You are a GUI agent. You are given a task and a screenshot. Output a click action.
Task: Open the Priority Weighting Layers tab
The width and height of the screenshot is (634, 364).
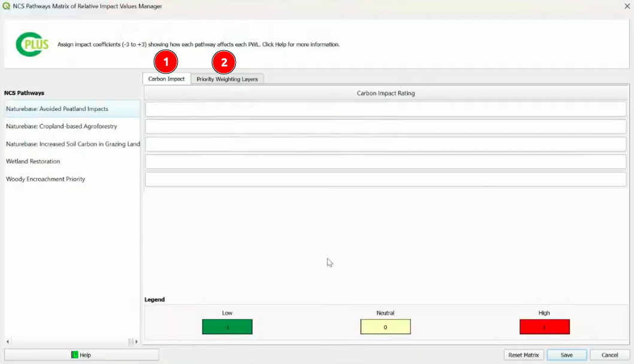point(227,79)
